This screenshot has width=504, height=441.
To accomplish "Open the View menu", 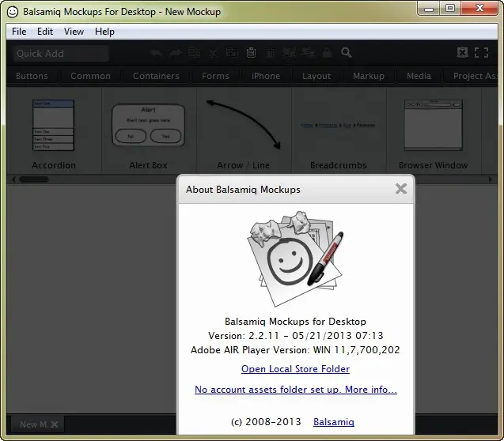I will (74, 32).
